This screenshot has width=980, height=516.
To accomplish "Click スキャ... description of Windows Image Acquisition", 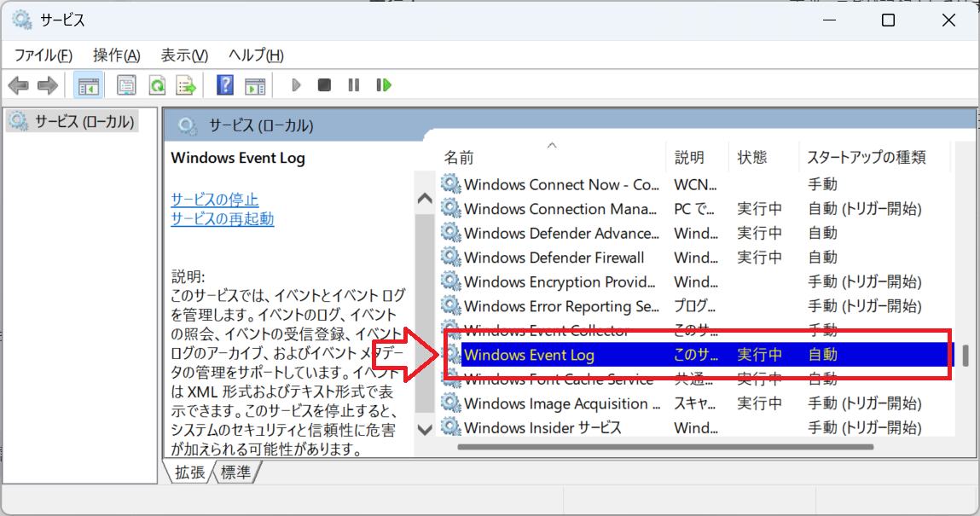I will [x=694, y=403].
